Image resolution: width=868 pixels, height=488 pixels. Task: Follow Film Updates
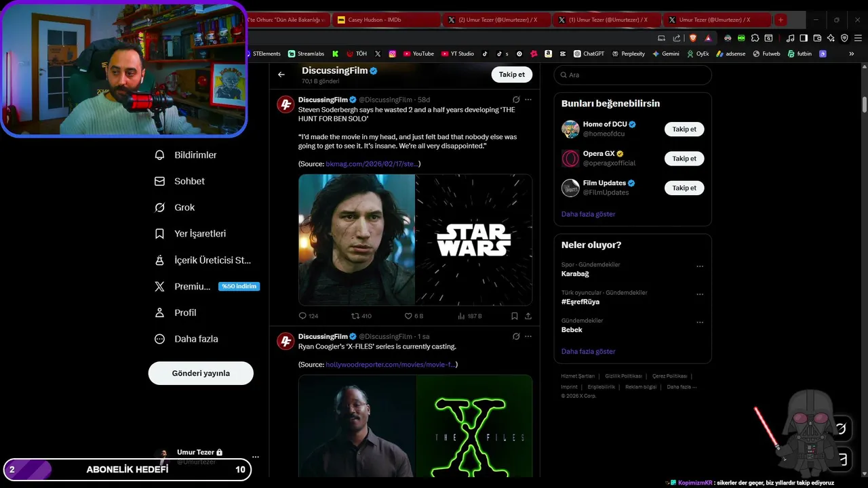click(684, 188)
